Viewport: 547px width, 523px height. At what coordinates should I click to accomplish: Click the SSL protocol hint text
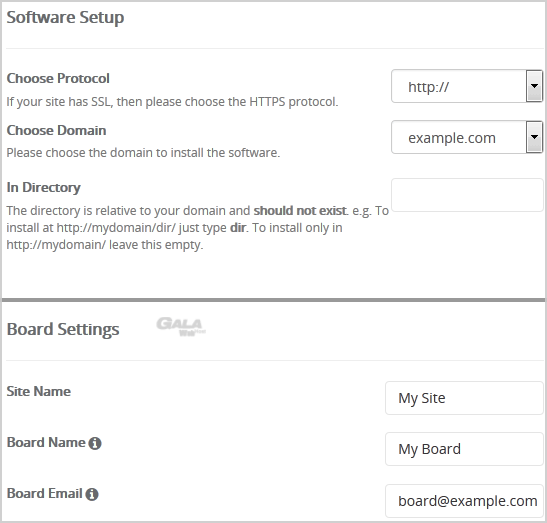(172, 102)
